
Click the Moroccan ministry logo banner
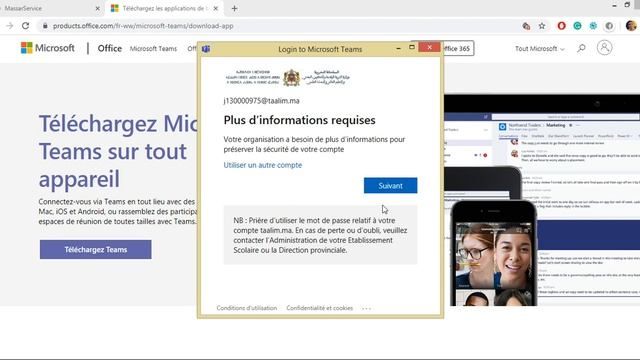click(287, 78)
